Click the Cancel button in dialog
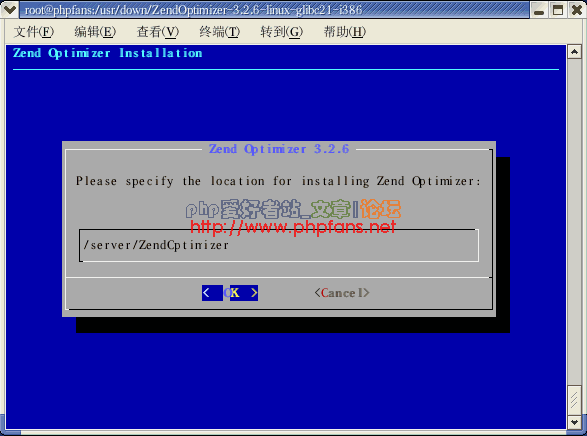This screenshot has height=436, width=587. coord(342,293)
